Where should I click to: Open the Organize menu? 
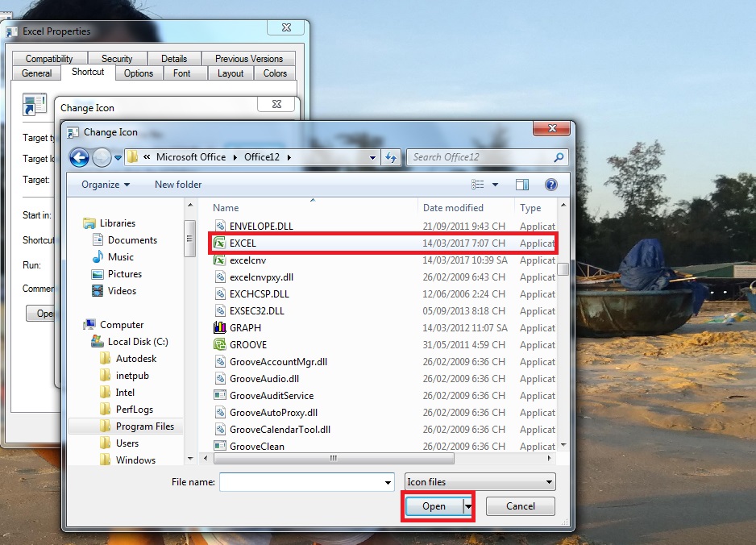click(106, 185)
